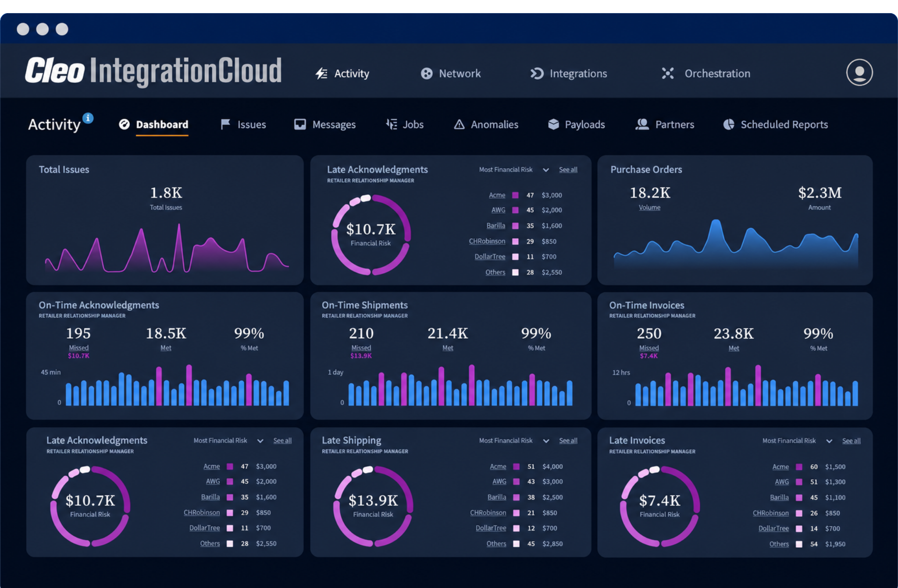Image resolution: width=898 pixels, height=588 pixels.
Task: Click See all in top Late Acknowledgments card
Action: [x=568, y=170]
